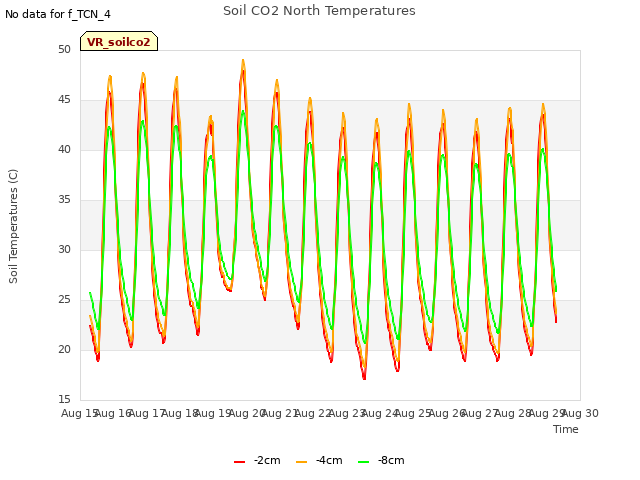Viewport: 640px width, 480px height.
Task: Click the orange -4cm legend line swatch
Action: coord(302,462)
